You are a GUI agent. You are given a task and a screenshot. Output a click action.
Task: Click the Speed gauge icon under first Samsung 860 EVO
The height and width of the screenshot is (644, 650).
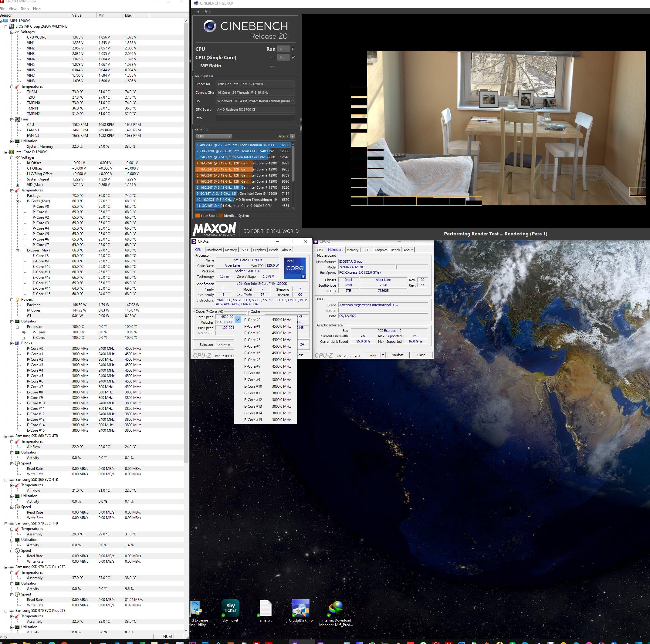(x=17, y=463)
